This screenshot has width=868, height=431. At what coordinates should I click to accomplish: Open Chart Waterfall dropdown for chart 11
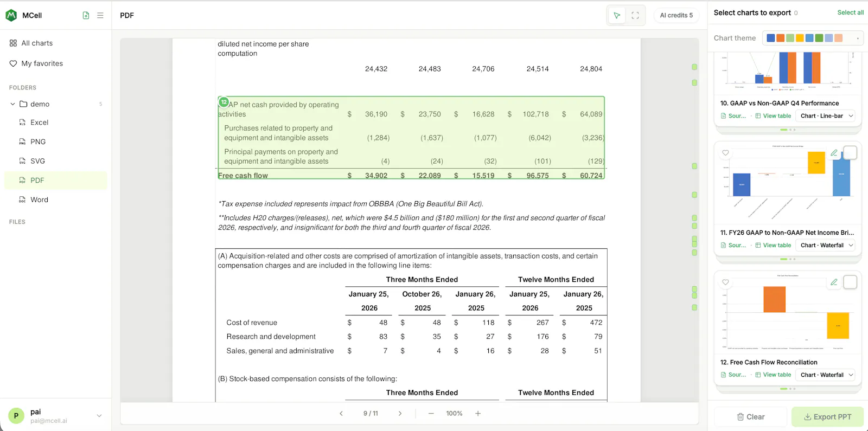click(x=827, y=246)
